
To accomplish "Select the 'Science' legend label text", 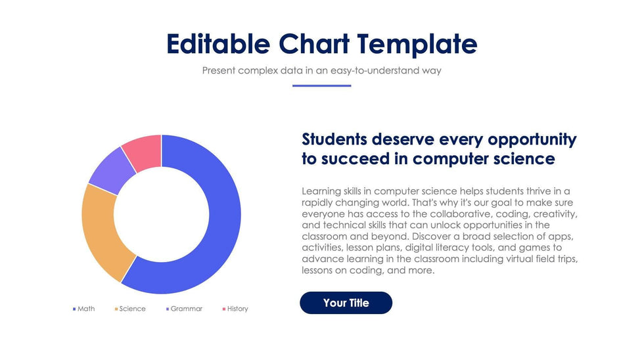I will coord(133,309).
